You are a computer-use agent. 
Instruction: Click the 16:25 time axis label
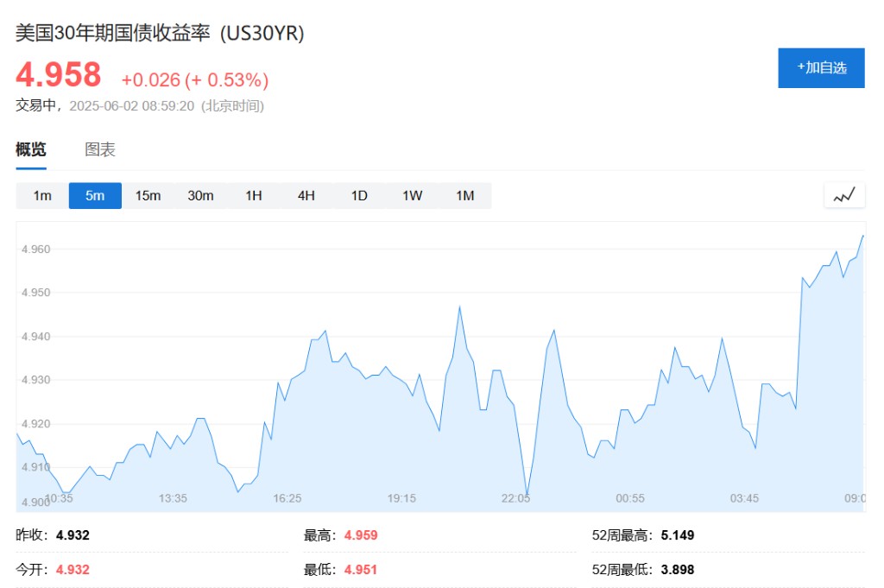coord(287,498)
